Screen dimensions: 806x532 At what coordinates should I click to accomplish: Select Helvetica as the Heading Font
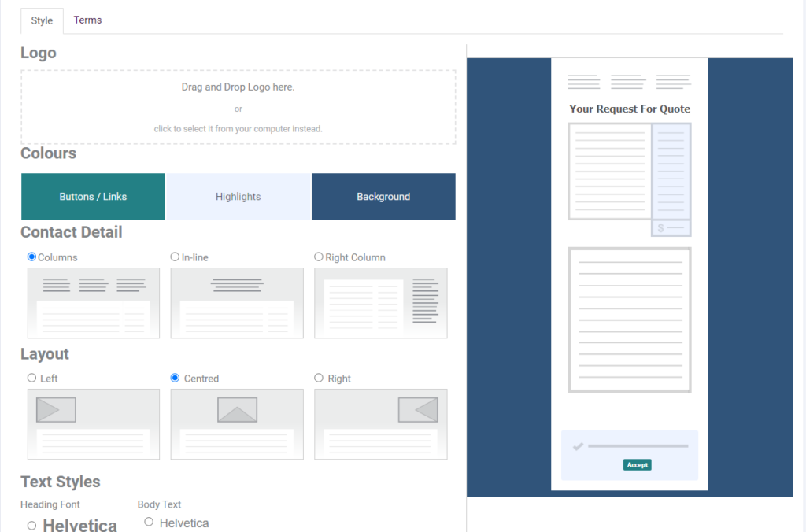pyautogui.click(x=31, y=523)
